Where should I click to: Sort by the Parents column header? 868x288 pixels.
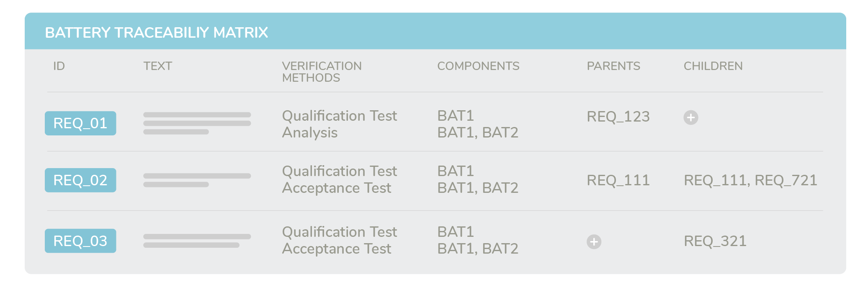(613, 66)
